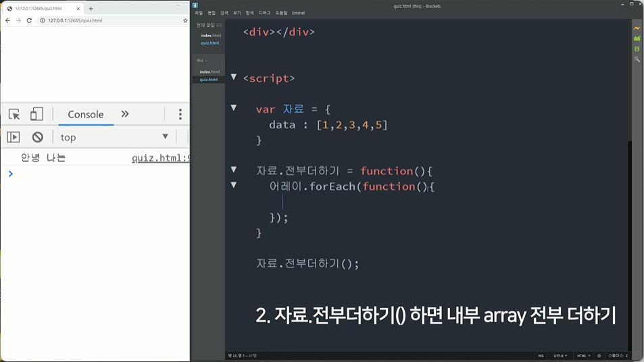Click the data : [1,2,3,4,5] code line

328,125
